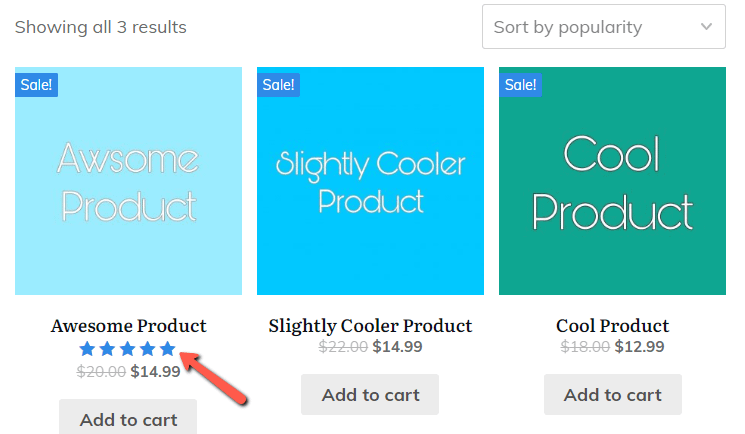The image size is (745, 434).
Task: Open the Cool Product image thumbnail
Action: [612, 181]
